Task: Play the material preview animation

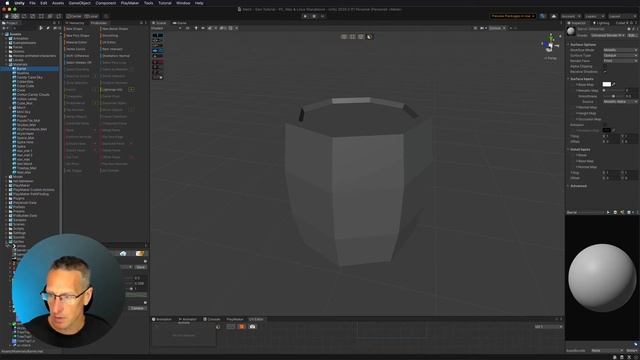Action: (608, 212)
